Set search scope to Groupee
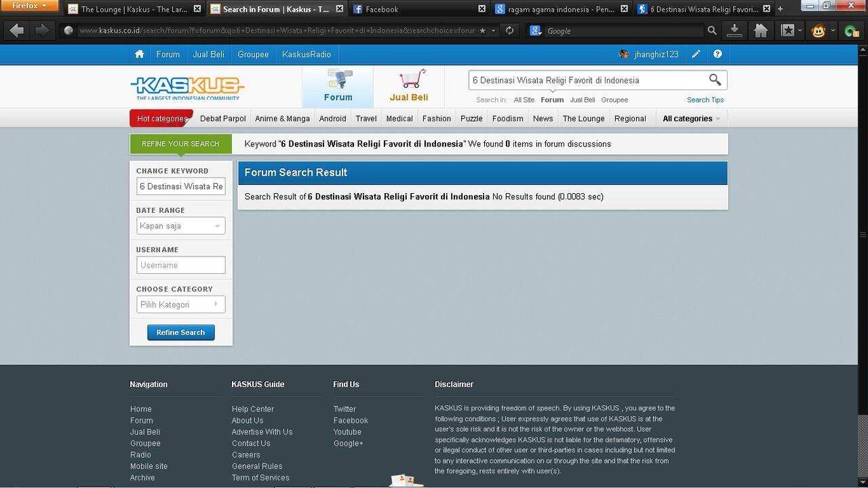This screenshot has width=868, height=488. click(614, 100)
